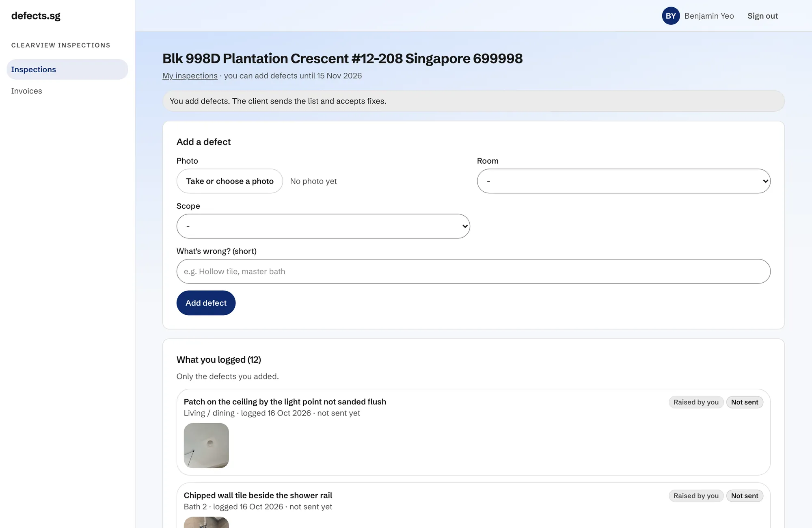
Task: Click the defects.sg logo
Action: (x=36, y=16)
